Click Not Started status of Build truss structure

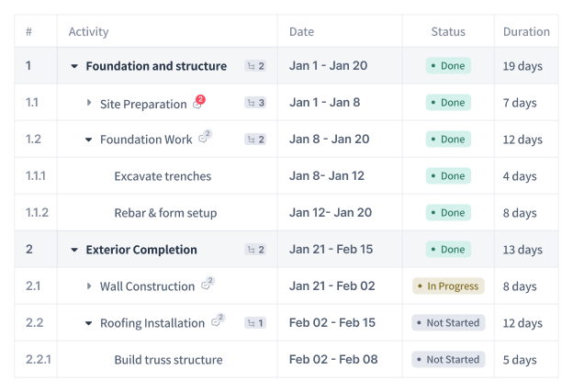point(448,360)
